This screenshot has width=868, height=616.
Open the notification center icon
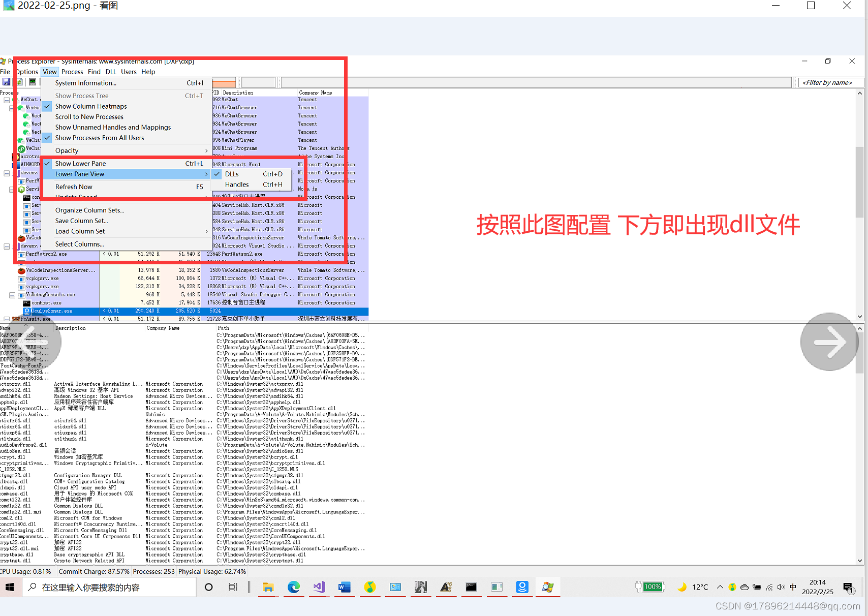(x=848, y=588)
